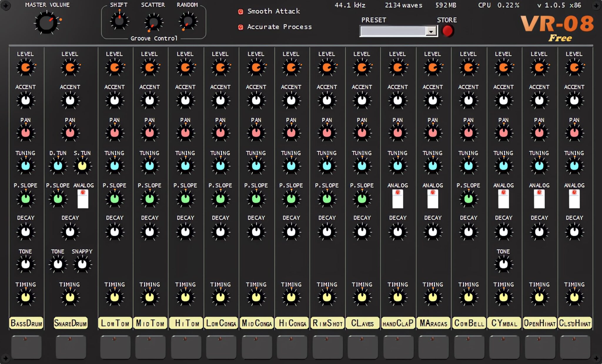Adjust the TONE knob on the CYmbal channel

coord(504,265)
